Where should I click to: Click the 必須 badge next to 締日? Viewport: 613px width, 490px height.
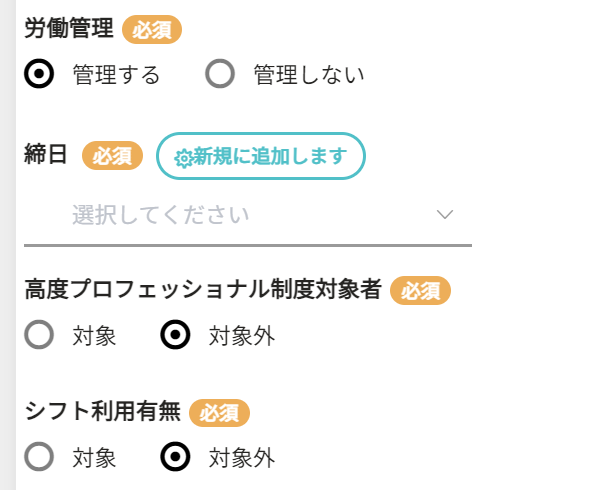(112, 156)
